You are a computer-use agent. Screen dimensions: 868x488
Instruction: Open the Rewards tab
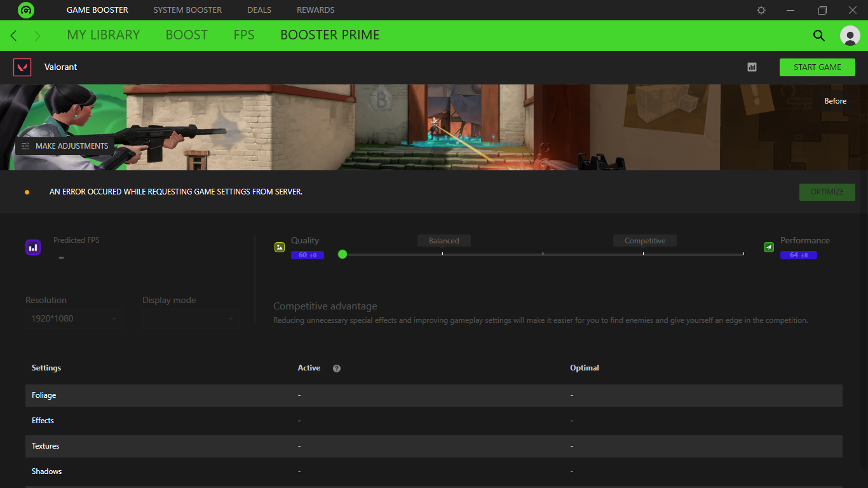[316, 10]
